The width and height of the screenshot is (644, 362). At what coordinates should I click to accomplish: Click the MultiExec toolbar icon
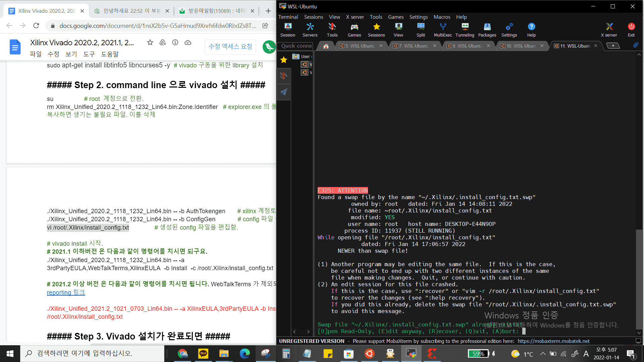click(x=442, y=29)
